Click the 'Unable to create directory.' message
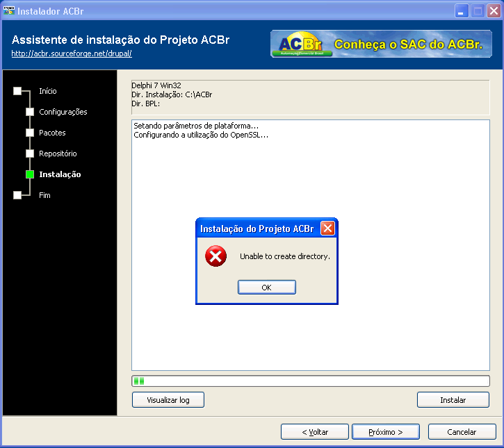This screenshot has height=448, width=504. coord(285,256)
